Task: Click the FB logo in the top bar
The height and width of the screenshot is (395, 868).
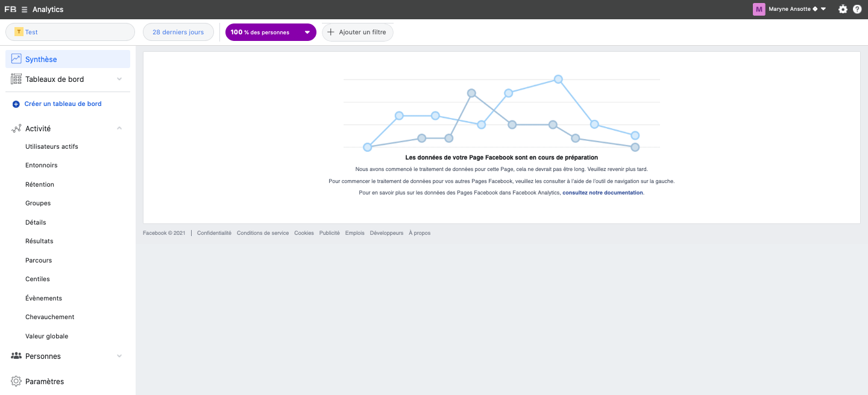Action: [10, 9]
